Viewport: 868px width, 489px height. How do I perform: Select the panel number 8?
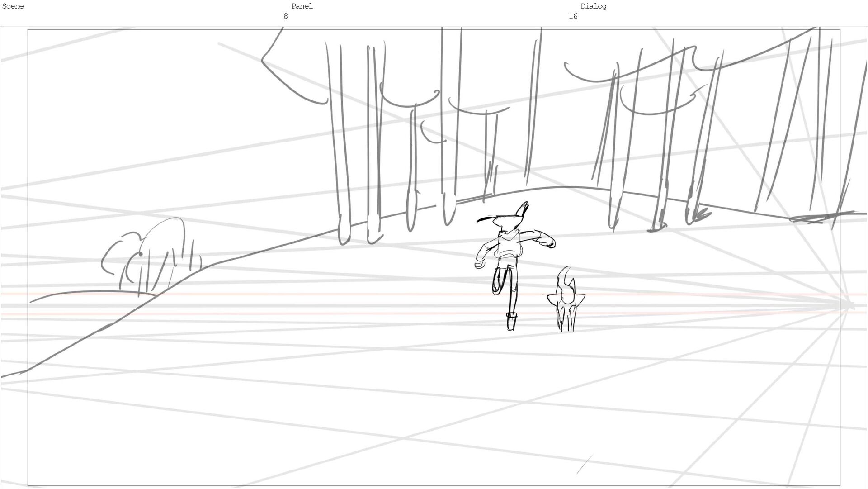click(285, 16)
